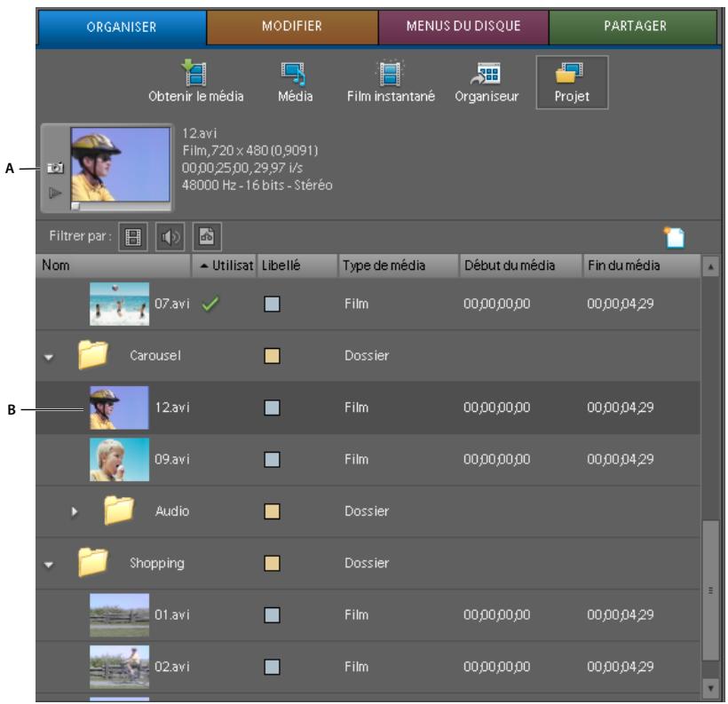Click the poster frame camera icon
This screenshot has height=704, width=728.
55,168
